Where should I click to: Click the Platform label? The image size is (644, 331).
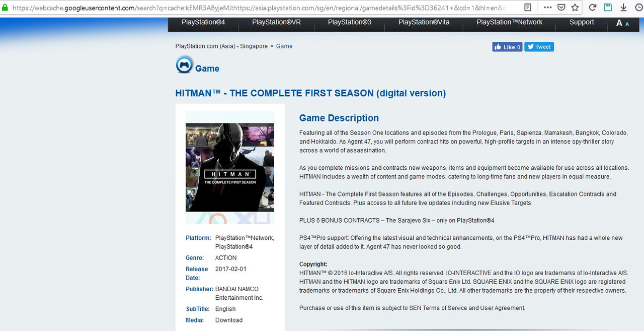(x=198, y=238)
